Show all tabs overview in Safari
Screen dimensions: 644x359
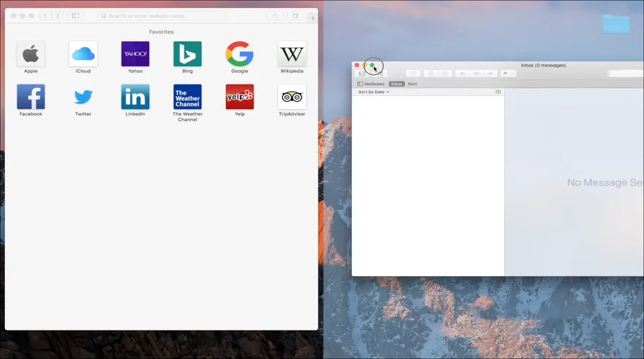coord(296,15)
